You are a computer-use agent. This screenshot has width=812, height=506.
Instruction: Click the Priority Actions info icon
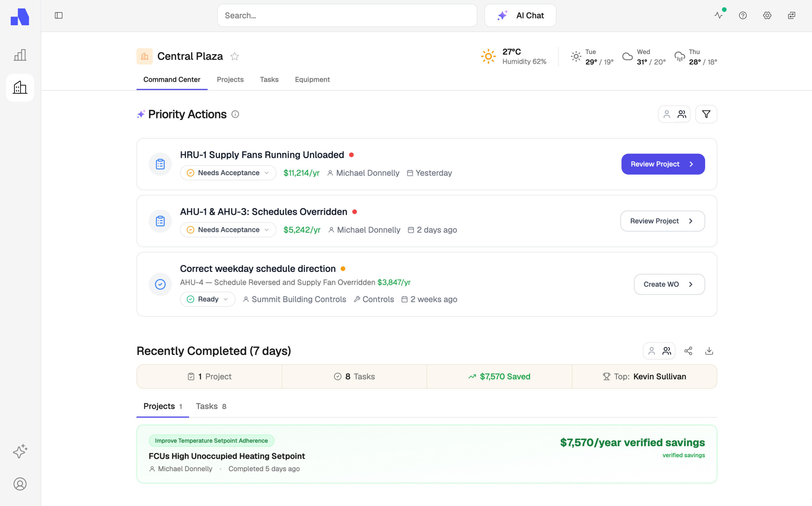tap(235, 115)
